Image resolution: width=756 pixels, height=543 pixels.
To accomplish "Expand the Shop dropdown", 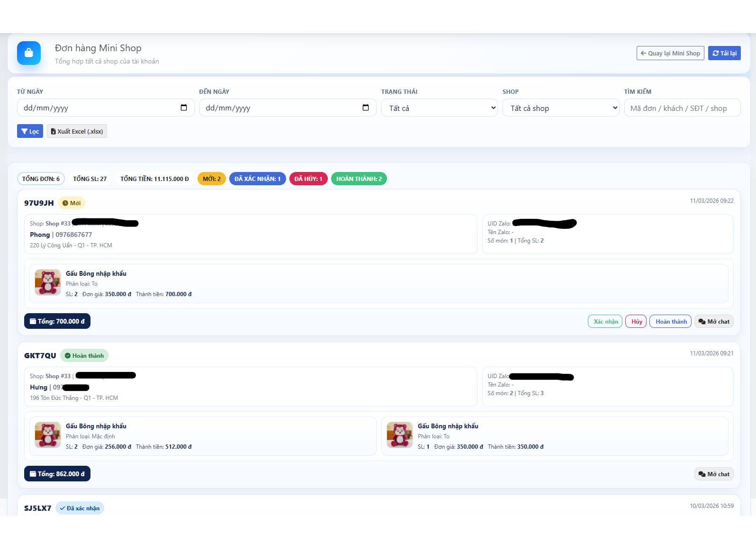I will pyautogui.click(x=561, y=108).
